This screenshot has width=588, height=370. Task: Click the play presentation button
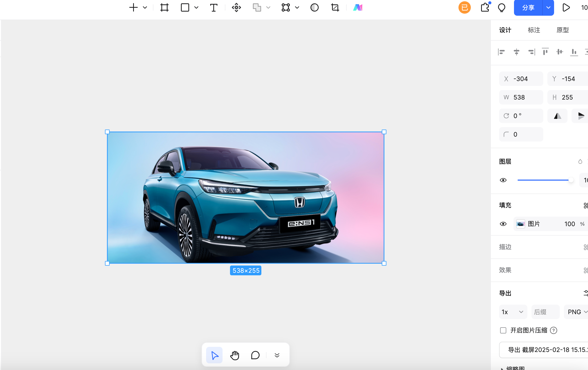(566, 7)
